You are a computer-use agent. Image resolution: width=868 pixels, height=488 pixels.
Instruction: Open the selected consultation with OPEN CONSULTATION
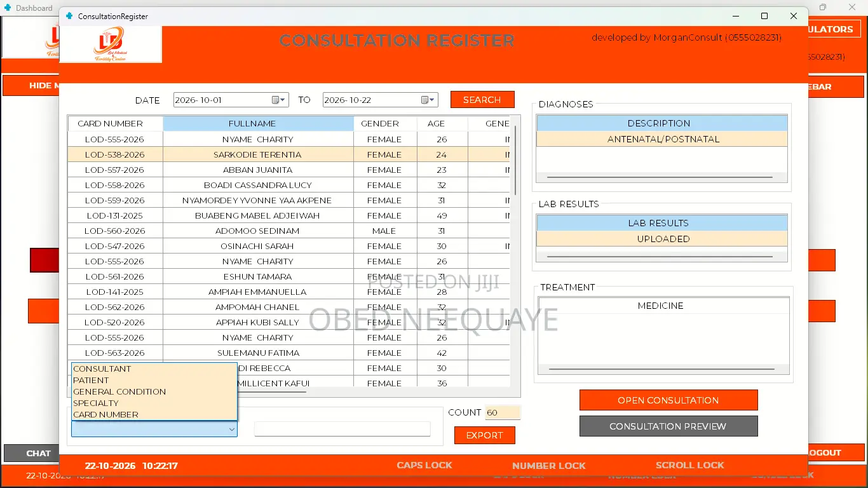coord(668,400)
